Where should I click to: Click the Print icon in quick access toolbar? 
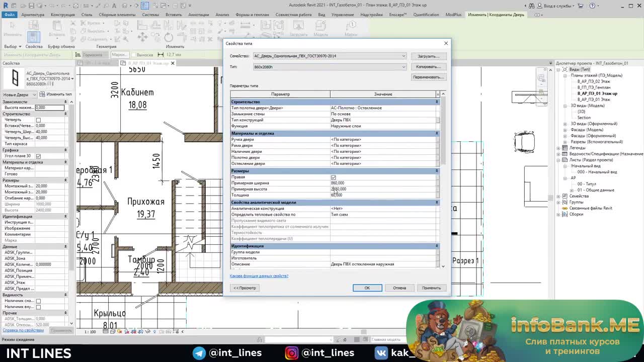[76, 6]
